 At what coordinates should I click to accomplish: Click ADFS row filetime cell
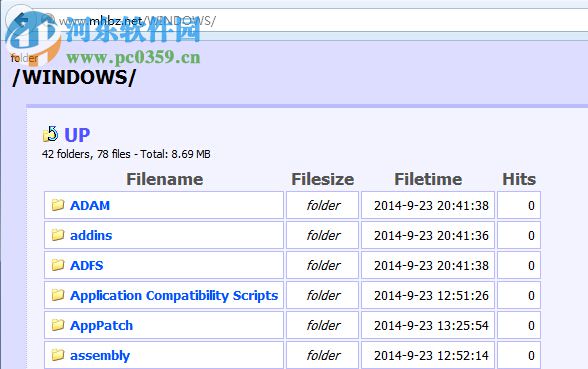coord(428,265)
